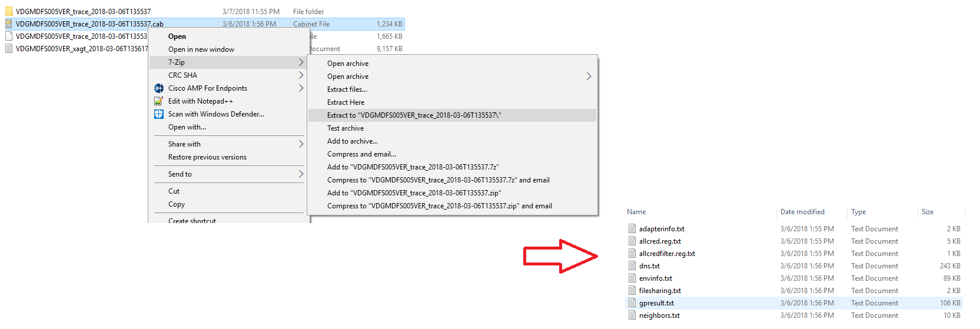The image size is (980, 329).
Task: Click the Windows Defender shield icon
Action: point(159,114)
